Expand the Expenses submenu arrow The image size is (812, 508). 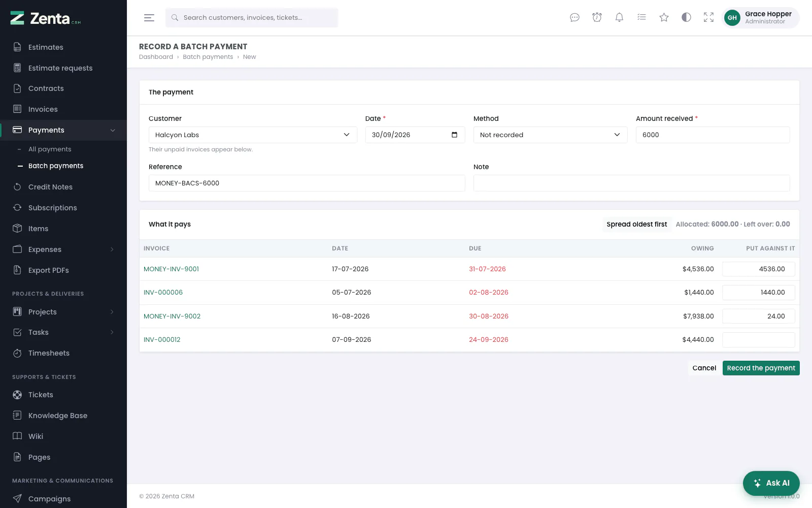[x=112, y=249]
